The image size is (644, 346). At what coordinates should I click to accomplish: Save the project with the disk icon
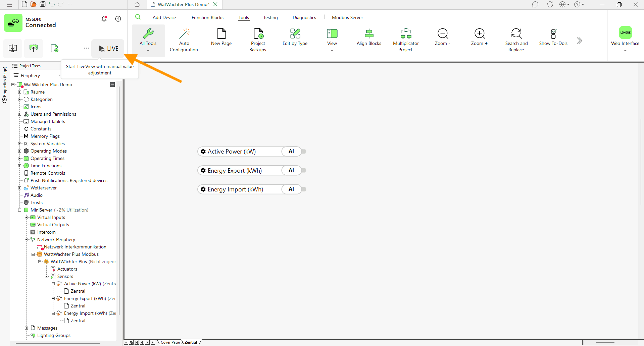coord(43,4)
